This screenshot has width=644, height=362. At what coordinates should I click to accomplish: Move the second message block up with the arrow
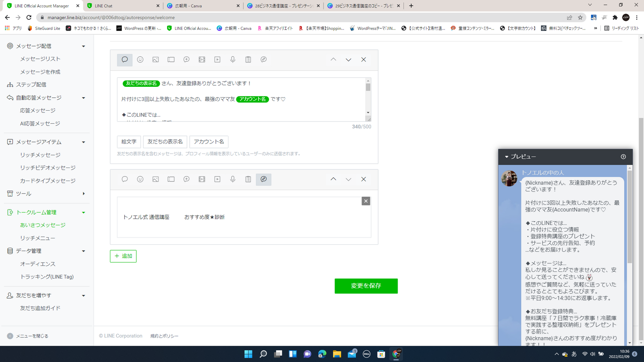[x=333, y=179]
